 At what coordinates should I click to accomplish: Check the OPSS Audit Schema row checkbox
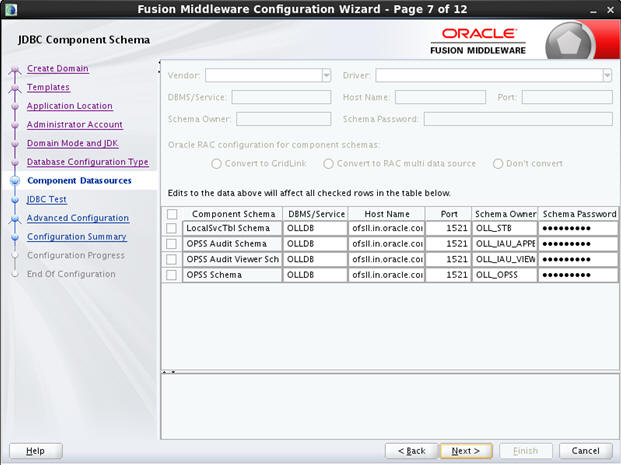pyautogui.click(x=171, y=244)
